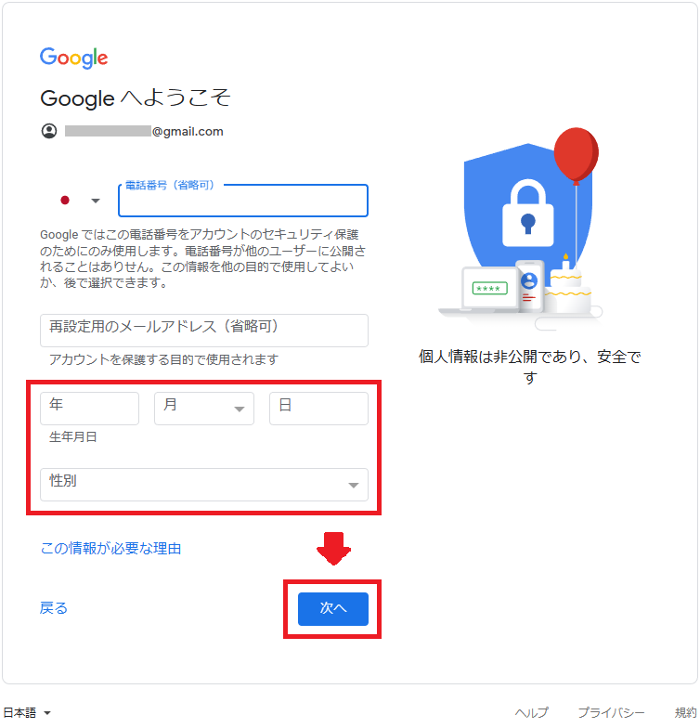Viewport: 700px width, 728px height.
Task: Open the 月 month dropdown
Action: coord(204,409)
